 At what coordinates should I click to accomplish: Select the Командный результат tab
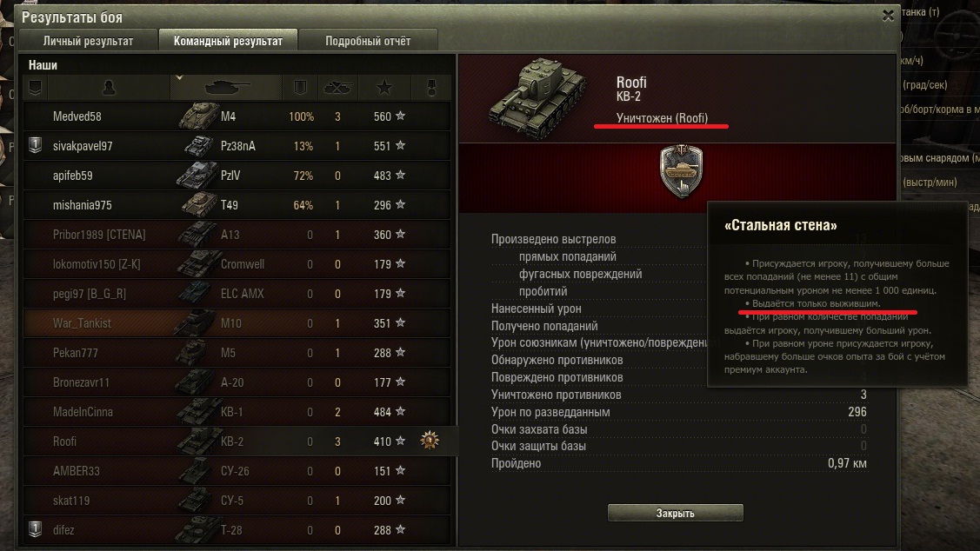[x=228, y=41]
